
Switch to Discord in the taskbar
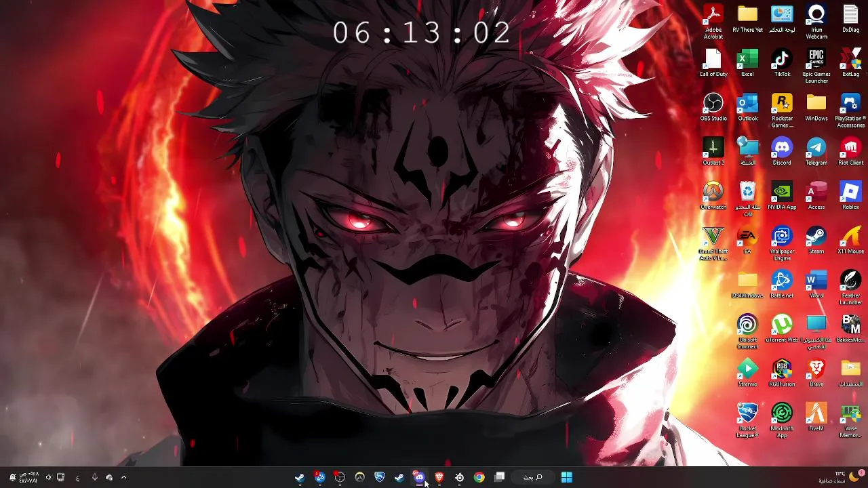click(419, 477)
